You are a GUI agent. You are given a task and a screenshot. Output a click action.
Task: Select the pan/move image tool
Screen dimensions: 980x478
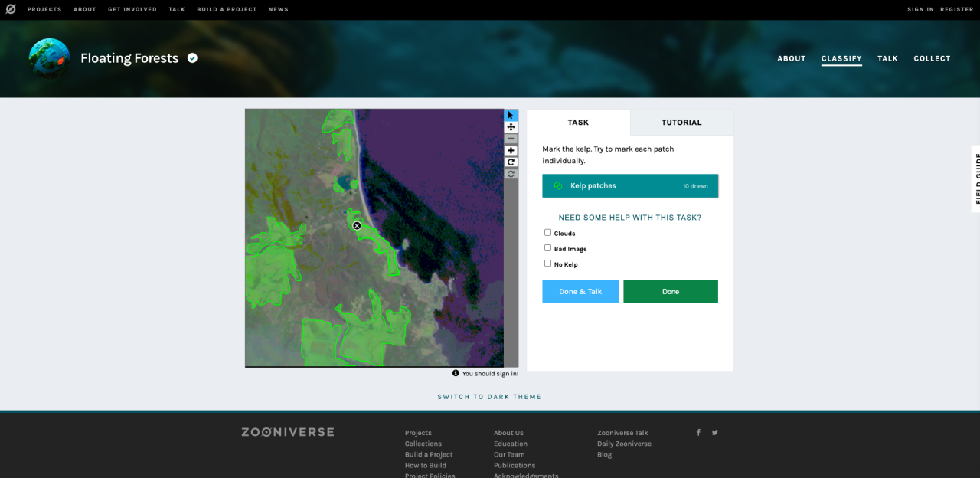[x=511, y=127]
